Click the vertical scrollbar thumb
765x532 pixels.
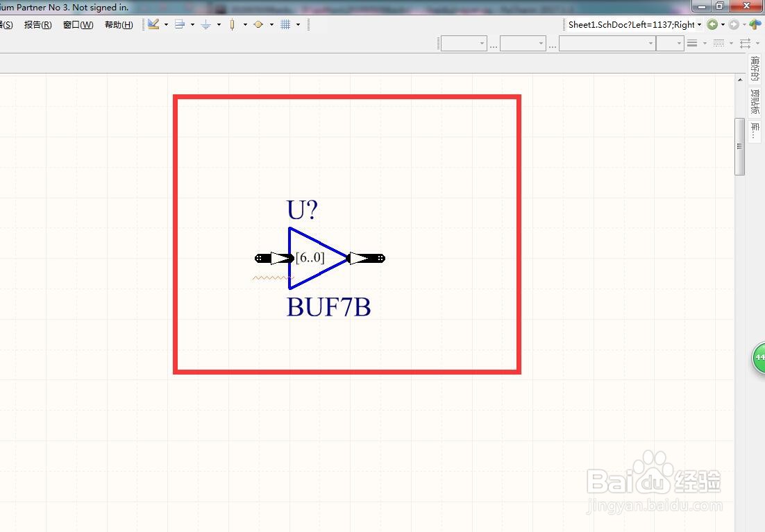point(739,146)
